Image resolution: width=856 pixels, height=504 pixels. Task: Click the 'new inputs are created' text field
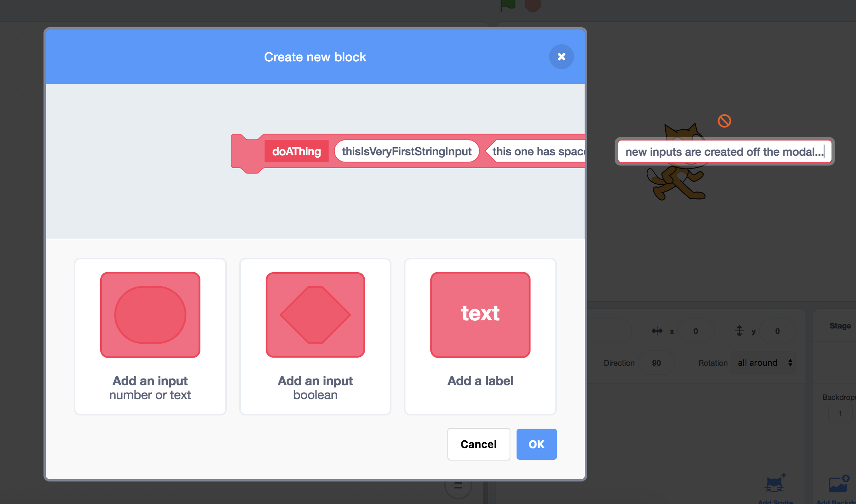[724, 151]
